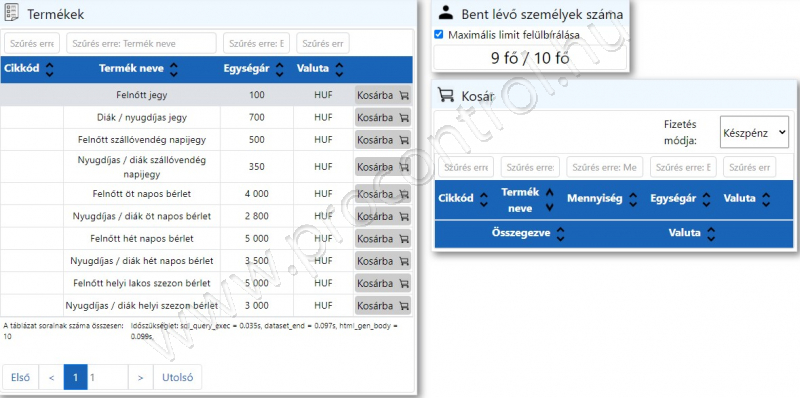Add Felnőtt öt napos bérlet to cart
The width and height of the screenshot is (800, 398).
(383, 194)
